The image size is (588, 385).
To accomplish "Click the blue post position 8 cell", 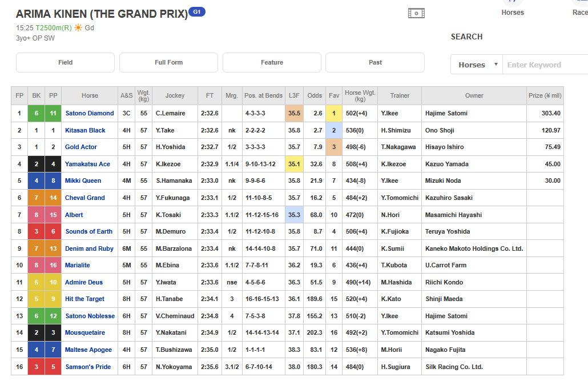I will pos(53,181).
